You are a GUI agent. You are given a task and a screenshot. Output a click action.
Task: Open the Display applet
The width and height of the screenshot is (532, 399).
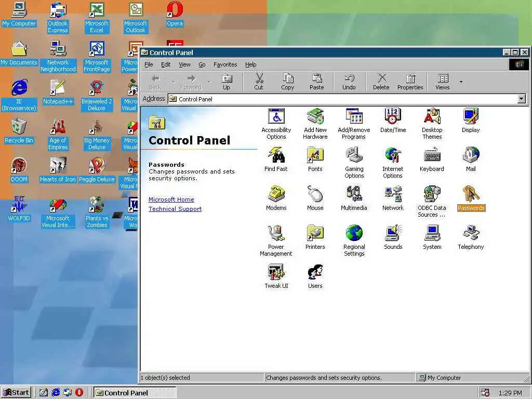(471, 121)
